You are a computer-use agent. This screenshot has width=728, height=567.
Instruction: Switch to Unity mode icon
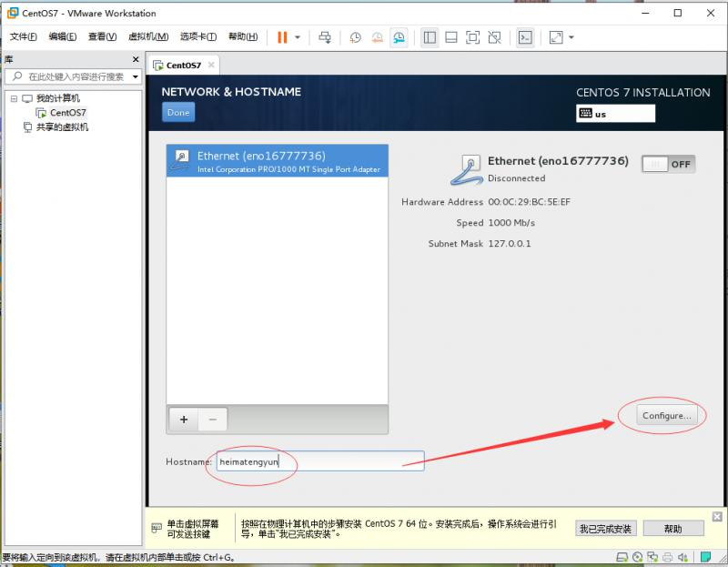pos(494,37)
